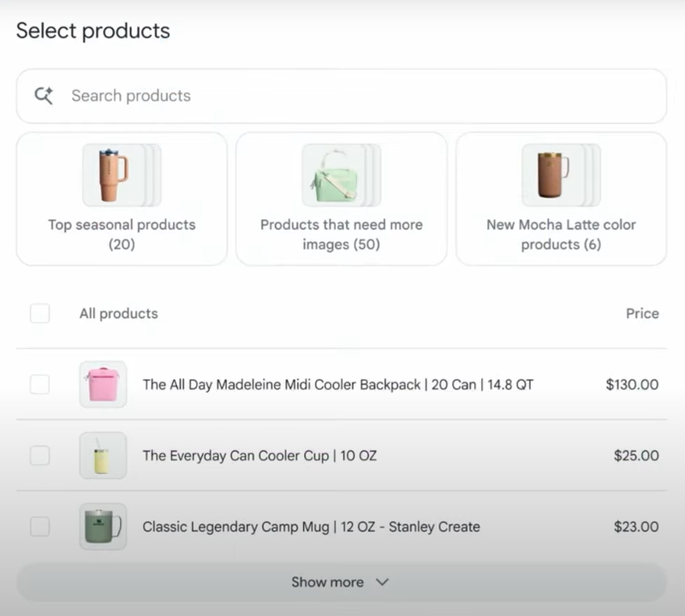Click the Price column header
The image size is (685, 616).
[x=642, y=313]
